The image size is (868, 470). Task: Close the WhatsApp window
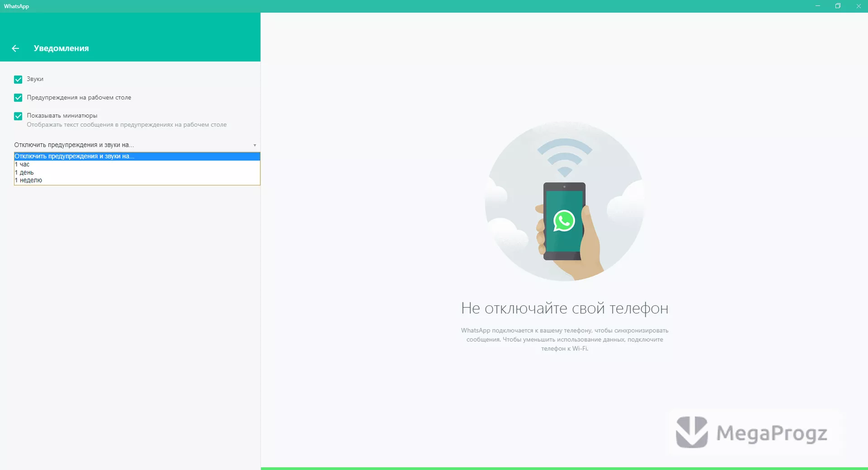858,6
